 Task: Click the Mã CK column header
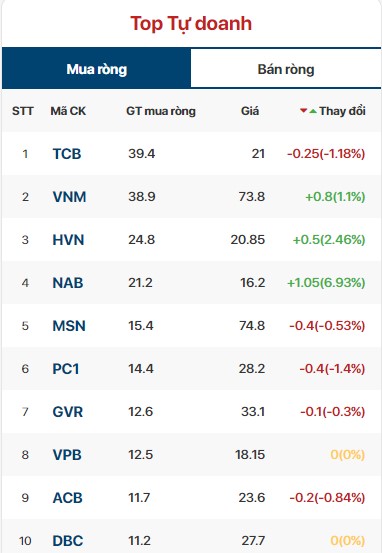click(68, 111)
